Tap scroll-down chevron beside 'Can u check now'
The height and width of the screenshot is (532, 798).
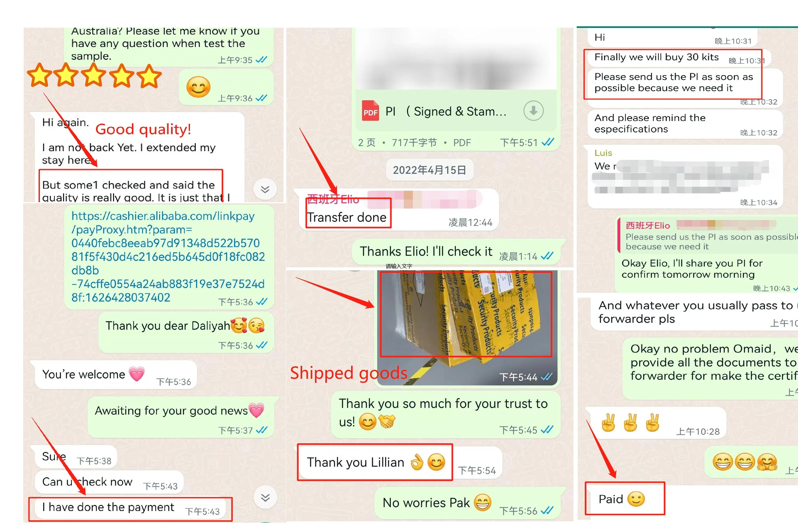click(x=265, y=497)
